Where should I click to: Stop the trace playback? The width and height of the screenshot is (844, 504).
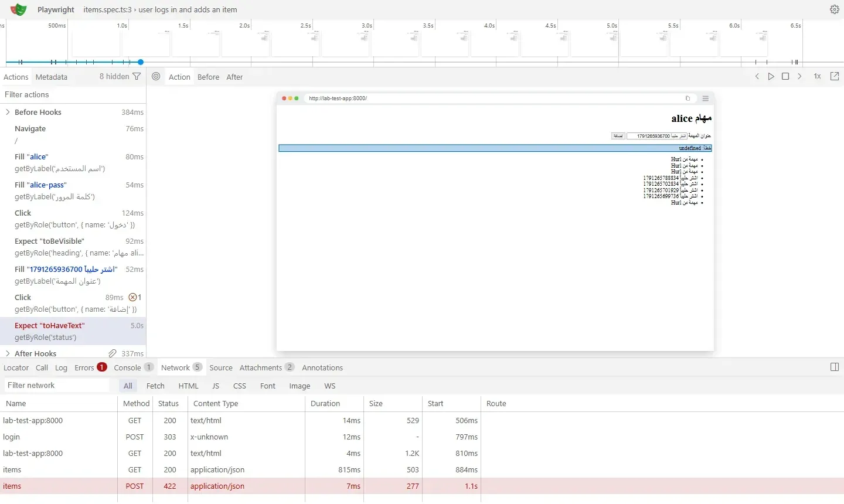785,76
